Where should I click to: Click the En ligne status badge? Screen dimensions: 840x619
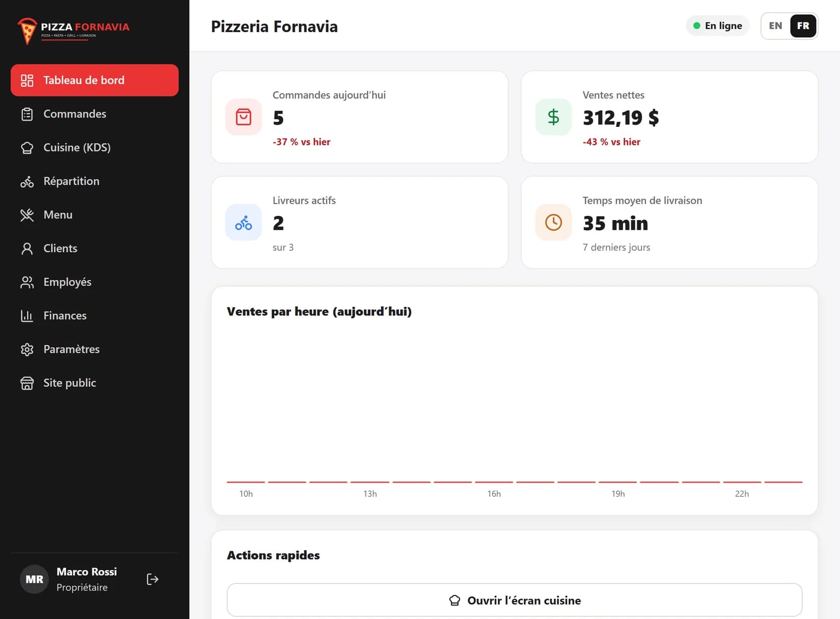[x=718, y=26]
